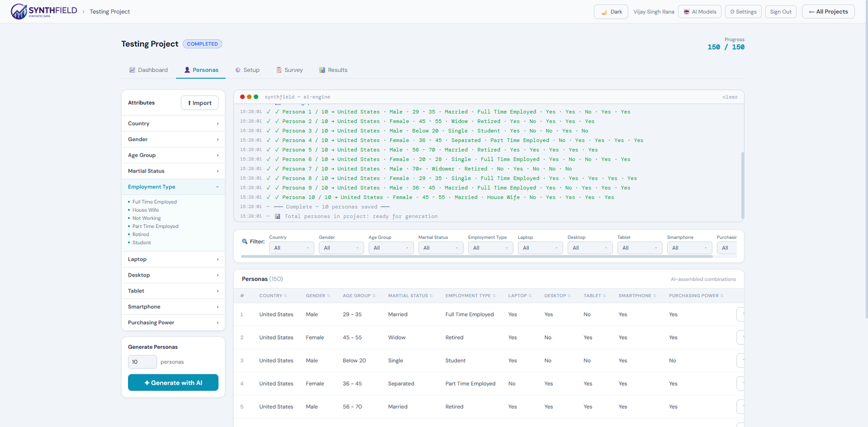Click the green terminal dot
Viewport: 868px width, 427px height.
tap(256, 97)
